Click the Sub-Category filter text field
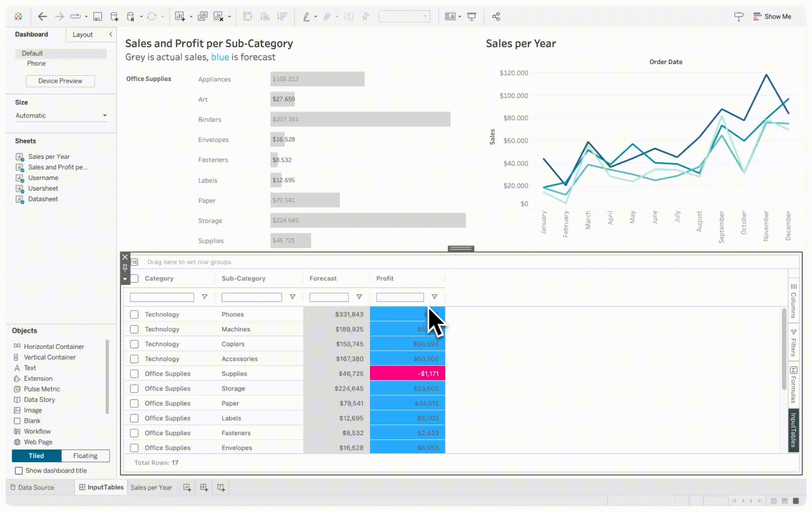The image size is (812, 512). pyautogui.click(x=251, y=297)
